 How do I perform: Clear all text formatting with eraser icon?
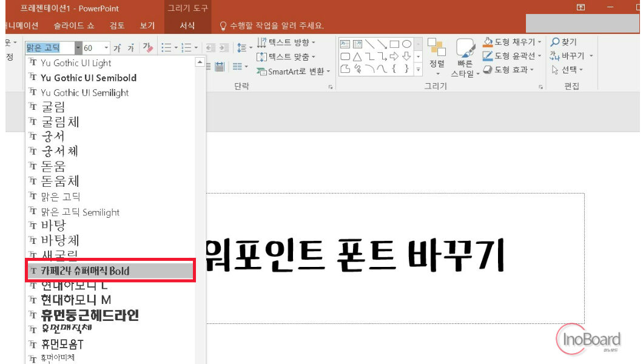(x=147, y=48)
